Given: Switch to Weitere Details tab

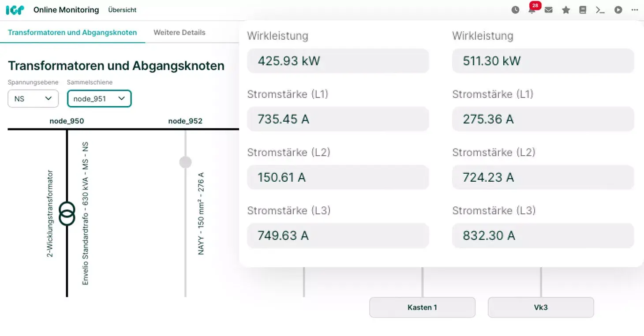Looking at the screenshot, I should click(180, 33).
